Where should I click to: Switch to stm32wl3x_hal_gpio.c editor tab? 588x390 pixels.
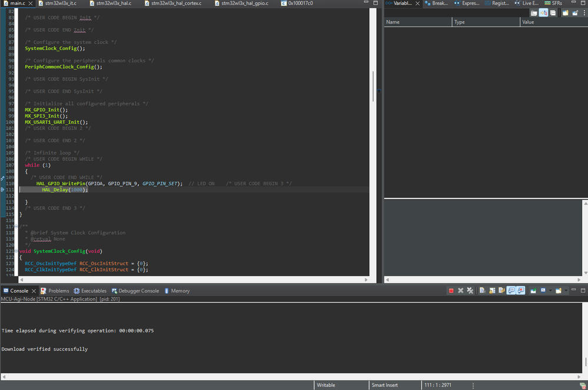click(241, 3)
